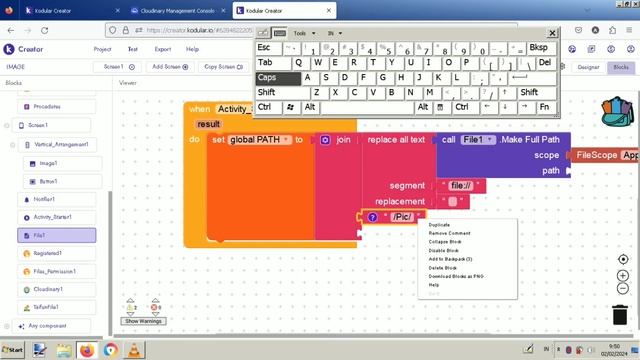Click the Windows Start button
Viewport: 640px width, 360px height.
click(x=13, y=350)
